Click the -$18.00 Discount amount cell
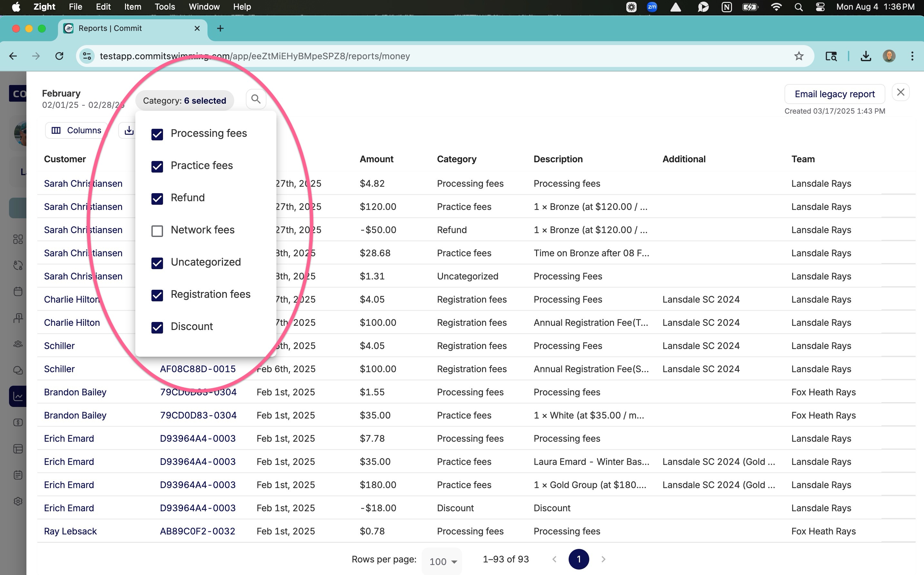 pos(378,508)
